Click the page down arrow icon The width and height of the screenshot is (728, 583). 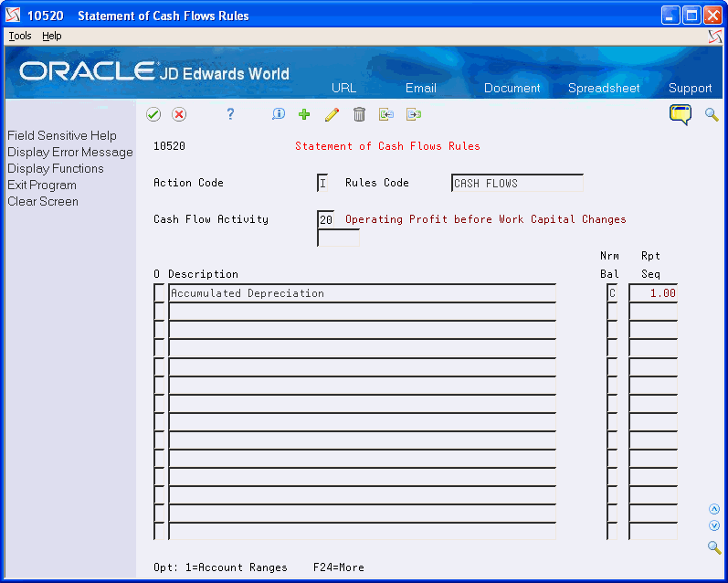point(714,525)
